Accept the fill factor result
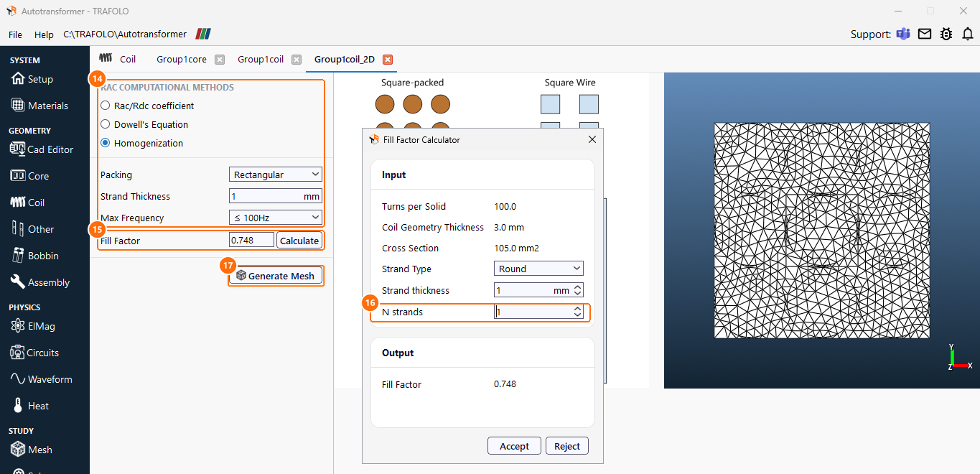This screenshot has height=474, width=980. (514, 446)
